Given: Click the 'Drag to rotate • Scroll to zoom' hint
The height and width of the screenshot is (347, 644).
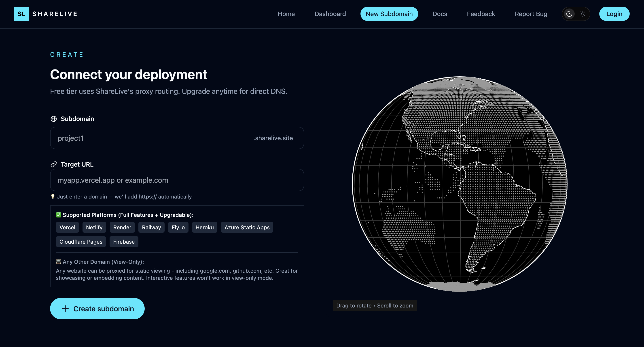Looking at the screenshot, I should click(x=375, y=305).
